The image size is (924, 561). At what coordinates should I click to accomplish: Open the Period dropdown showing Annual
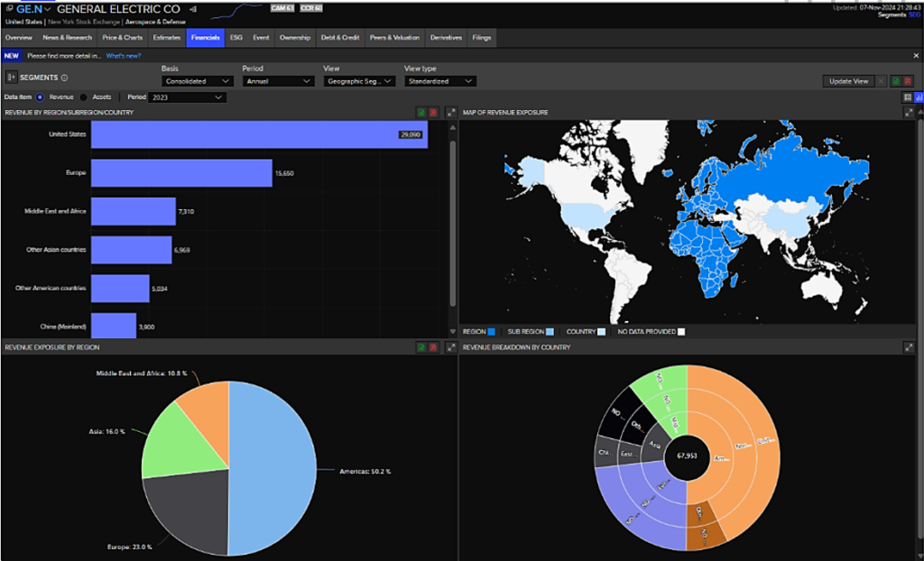[278, 81]
